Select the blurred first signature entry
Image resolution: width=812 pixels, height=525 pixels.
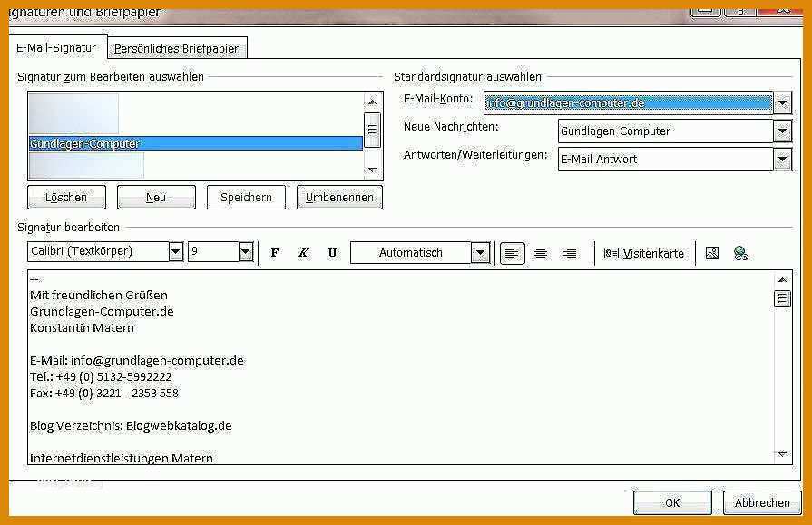click(73, 113)
